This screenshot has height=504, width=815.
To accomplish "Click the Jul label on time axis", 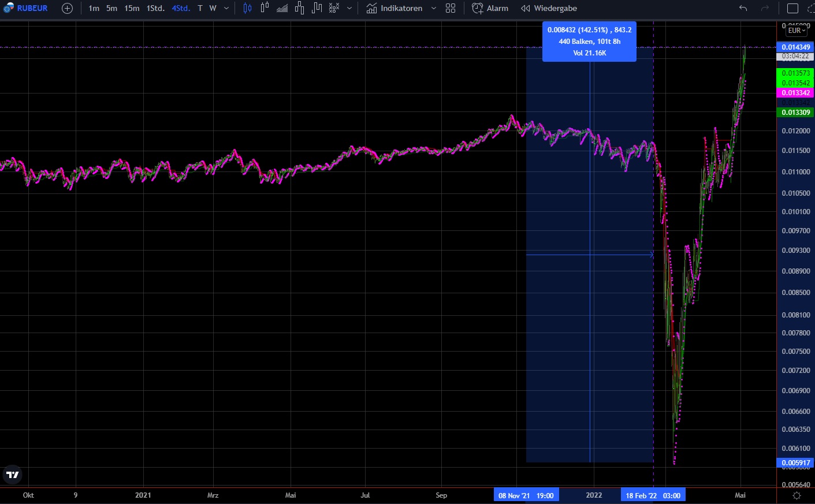I will point(365,495).
